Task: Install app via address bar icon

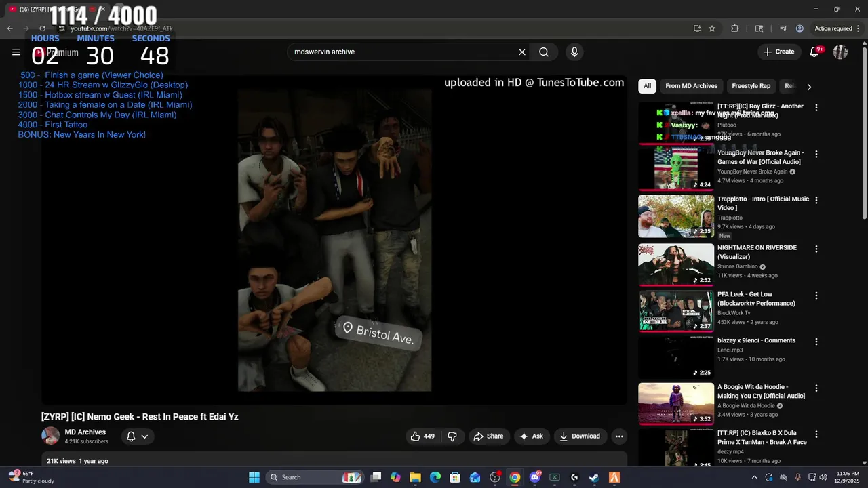Action: 697,28
